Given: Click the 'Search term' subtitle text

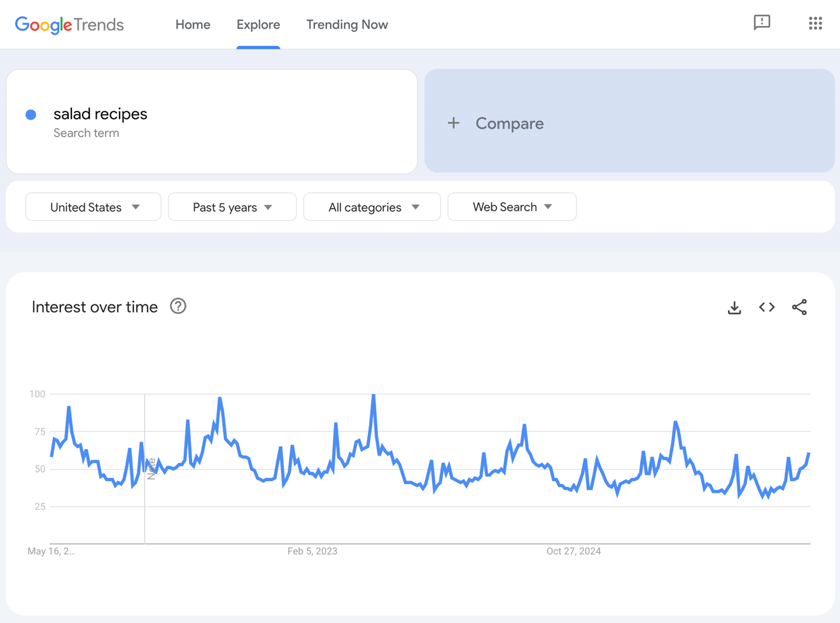Looking at the screenshot, I should 87,133.
